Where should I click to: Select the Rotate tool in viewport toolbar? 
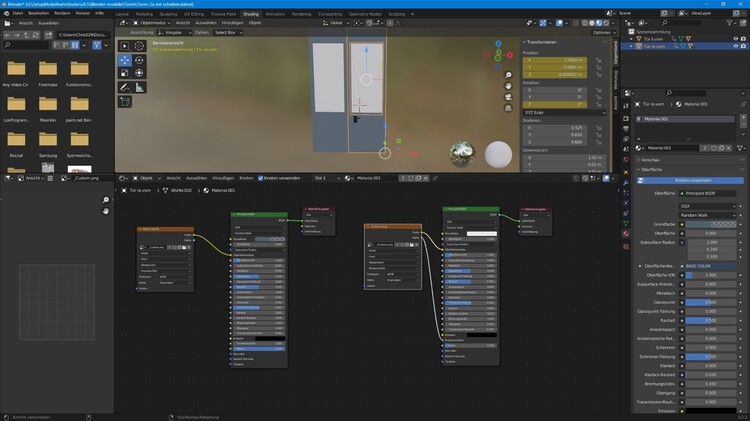(x=139, y=60)
